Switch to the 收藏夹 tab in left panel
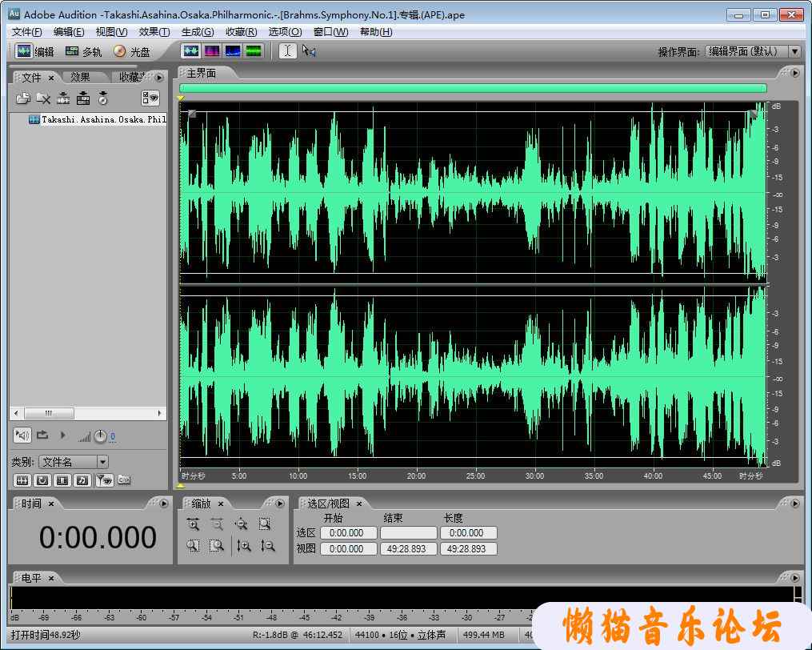 pyautogui.click(x=132, y=77)
